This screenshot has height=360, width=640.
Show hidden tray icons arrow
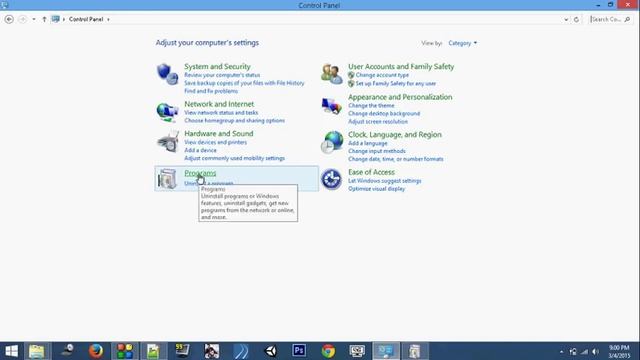pyautogui.click(x=561, y=351)
